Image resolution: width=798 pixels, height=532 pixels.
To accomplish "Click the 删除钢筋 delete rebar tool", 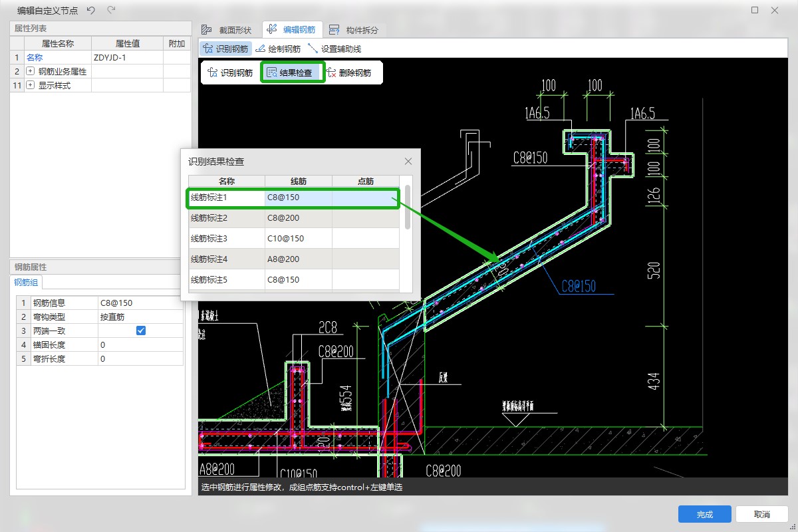I will [x=348, y=73].
